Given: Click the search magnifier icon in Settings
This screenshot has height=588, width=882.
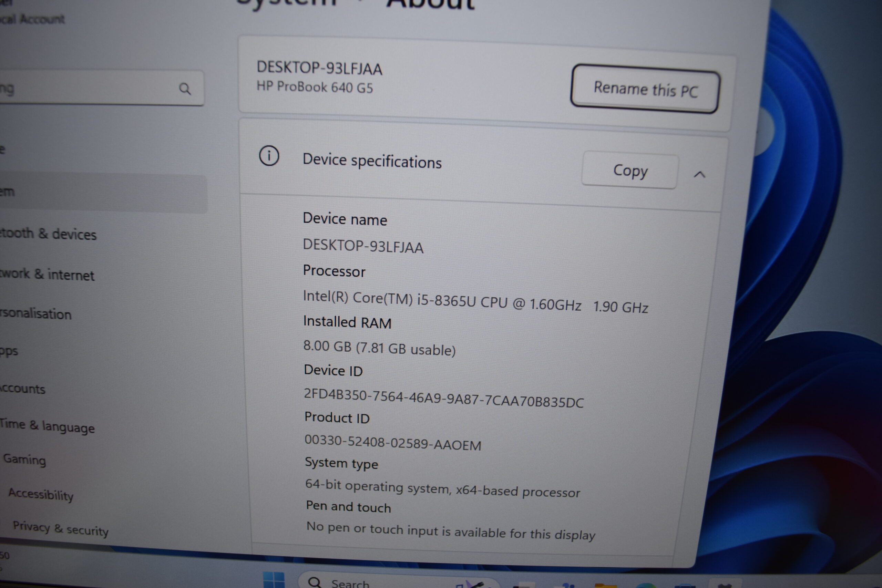Looking at the screenshot, I should (185, 89).
